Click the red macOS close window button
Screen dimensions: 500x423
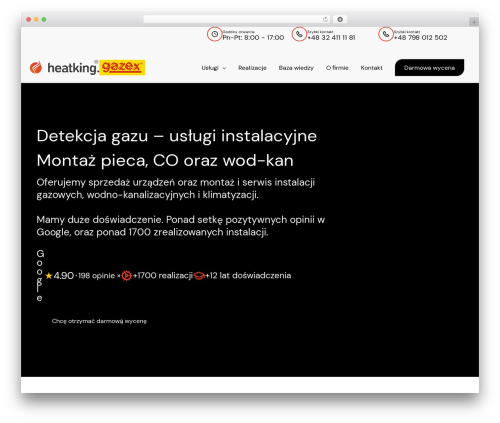[28, 20]
